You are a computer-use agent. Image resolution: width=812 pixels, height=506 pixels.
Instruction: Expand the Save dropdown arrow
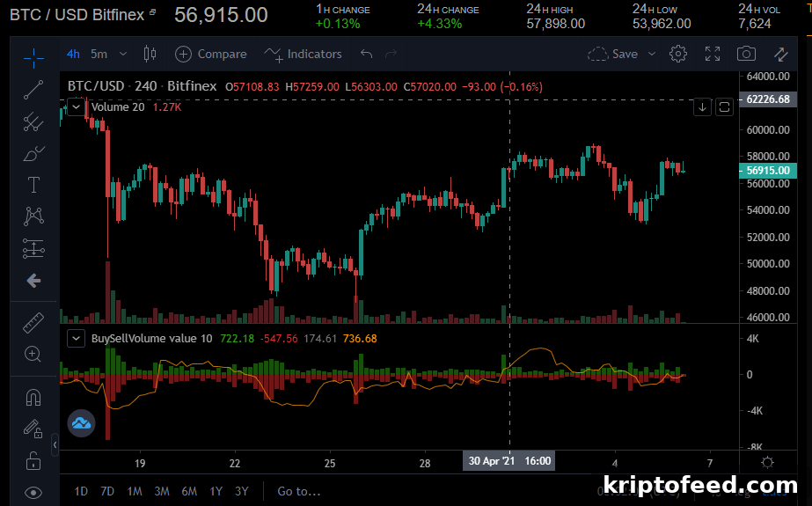652,54
